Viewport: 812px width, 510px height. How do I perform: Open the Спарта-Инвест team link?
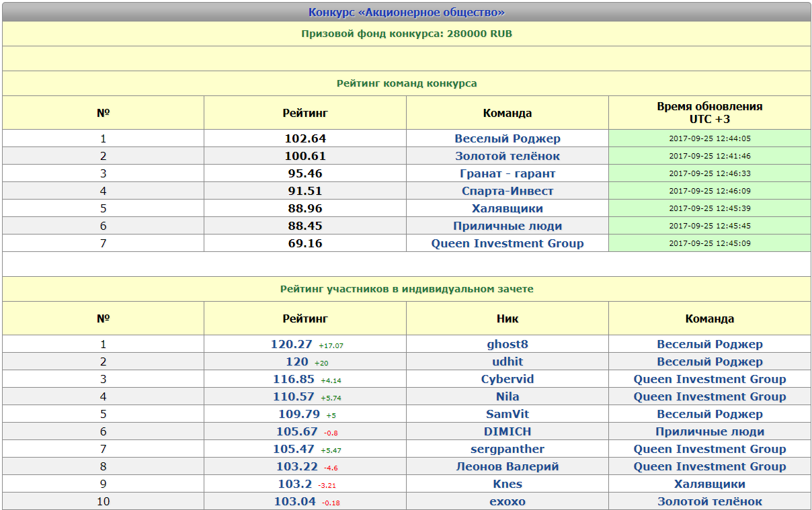(x=507, y=191)
